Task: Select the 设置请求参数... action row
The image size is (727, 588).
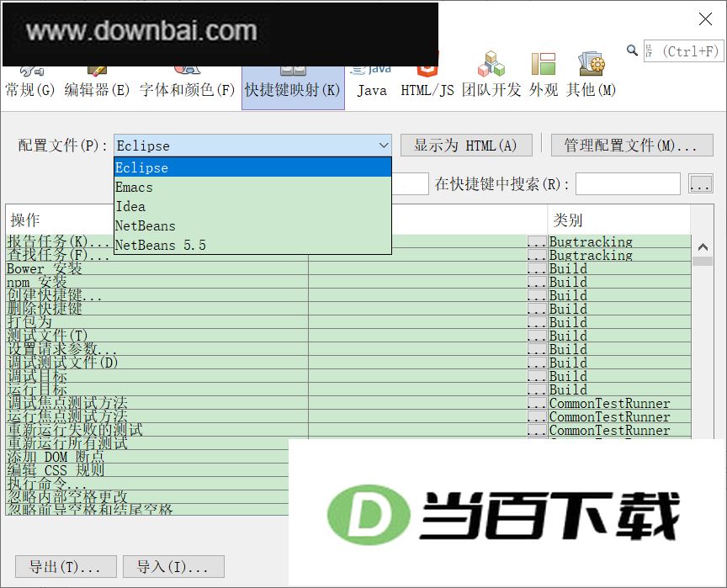Action: click(157, 349)
